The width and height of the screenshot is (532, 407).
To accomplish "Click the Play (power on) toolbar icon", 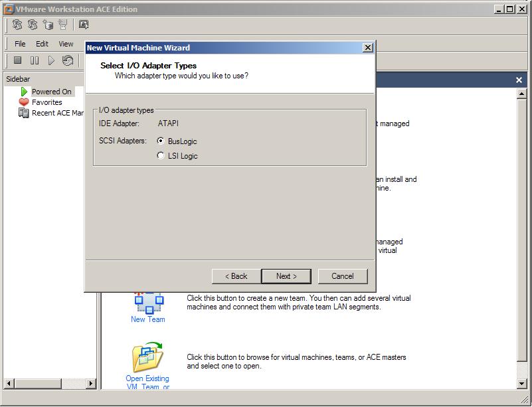I will click(51, 60).
